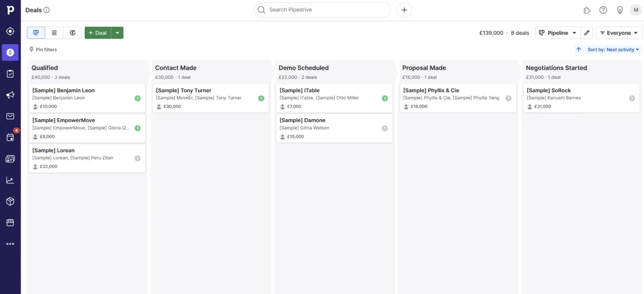Viewport: 644px width, 294px height.
Task: Open Marketplace store icon in sidebar
Action: [x=10, y=222]
